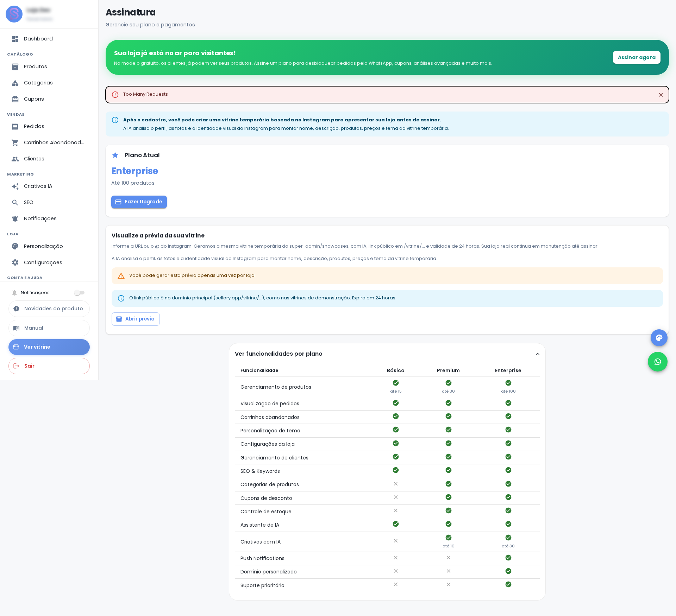Click the Produtos box icon
Viewport: 676px width, 616px height.
15,67
